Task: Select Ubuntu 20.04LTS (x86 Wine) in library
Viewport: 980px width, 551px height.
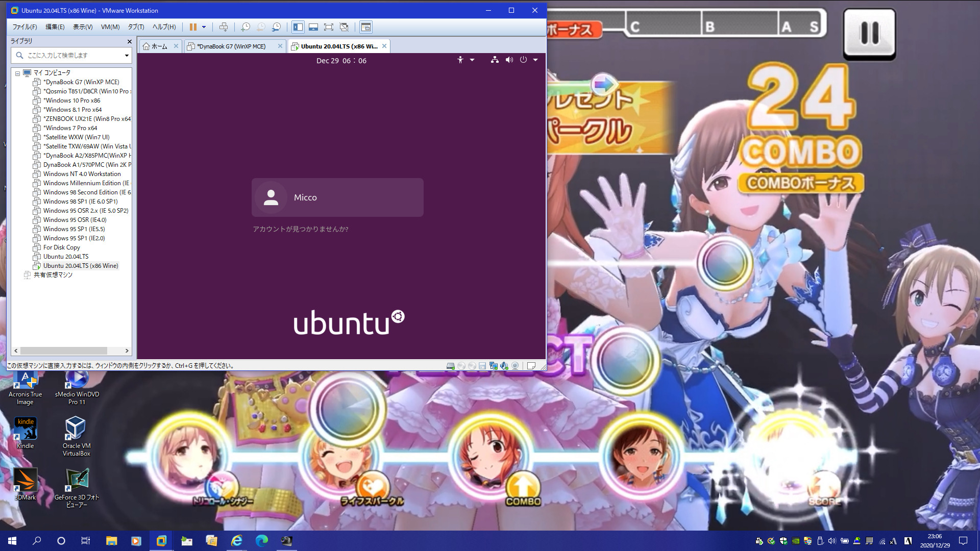Action: coord(76,266)
